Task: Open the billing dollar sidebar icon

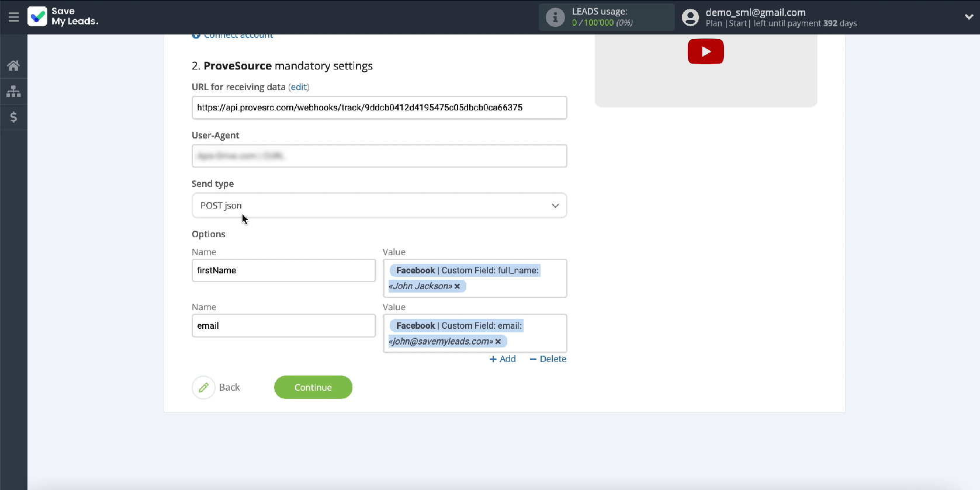Action: click(x=13, y=117)
